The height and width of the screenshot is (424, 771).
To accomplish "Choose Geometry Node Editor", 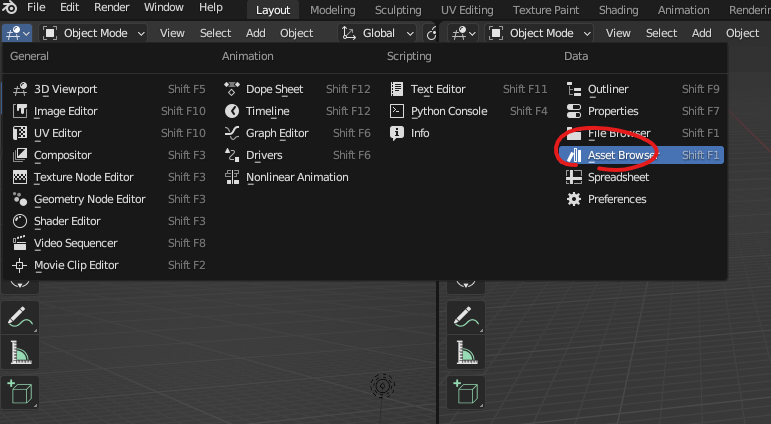I will pos(109,199).
